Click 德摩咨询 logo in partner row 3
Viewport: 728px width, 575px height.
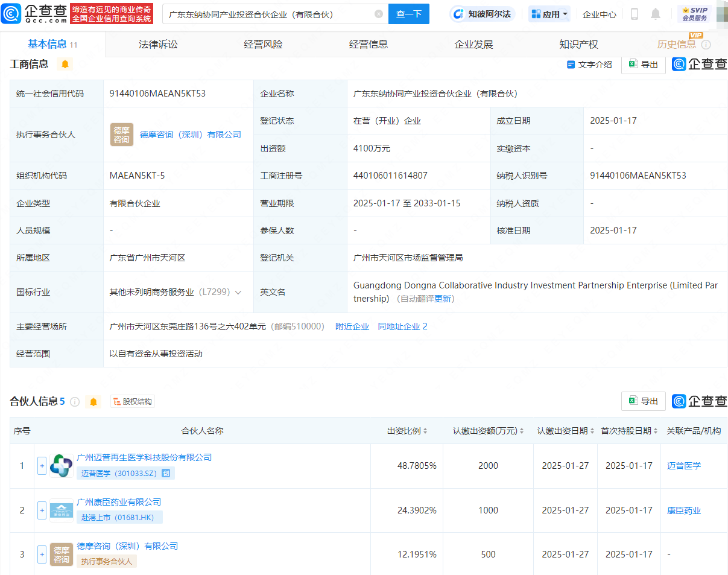(x=62, y=554)
